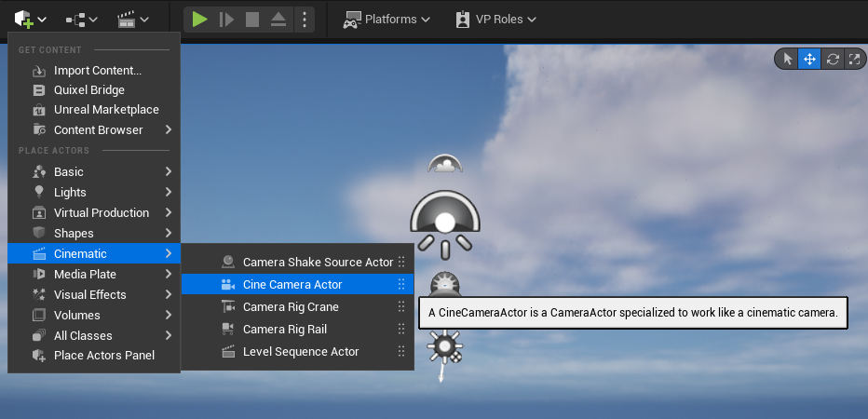Place a Camera Shake Source Actor
The width and height of the screenshot is (868, 419).
(298, 263)
